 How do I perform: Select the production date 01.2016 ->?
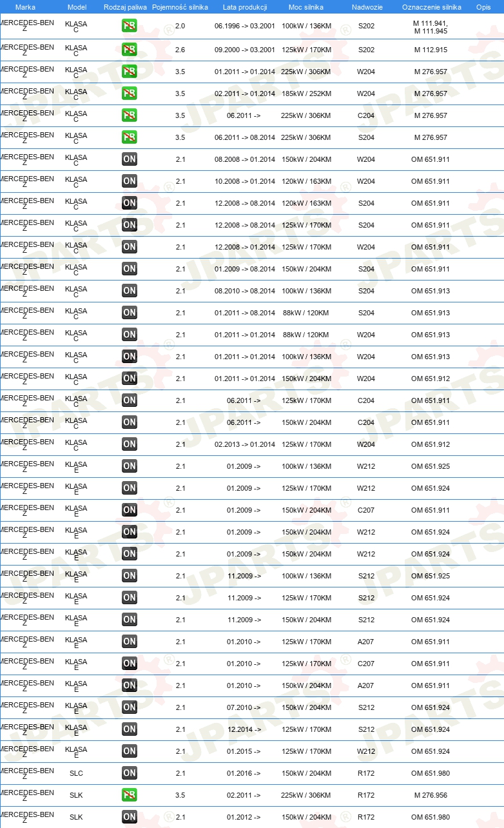click(244, 773)
